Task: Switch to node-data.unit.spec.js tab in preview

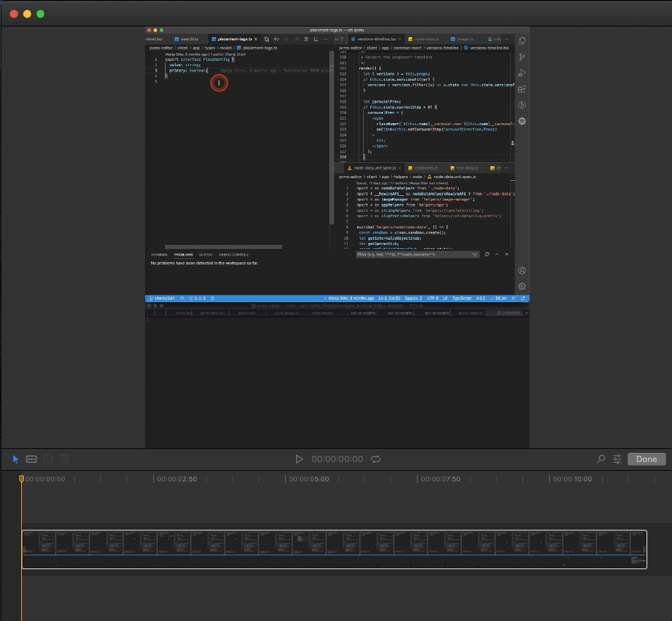Action: (x=373, y=168)
